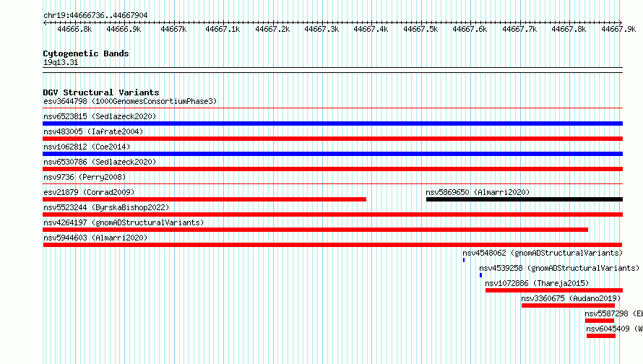Screen dimensions: 643x364
Task: Click the 44667.3k ruler tick label
Action: coord(321,29)
